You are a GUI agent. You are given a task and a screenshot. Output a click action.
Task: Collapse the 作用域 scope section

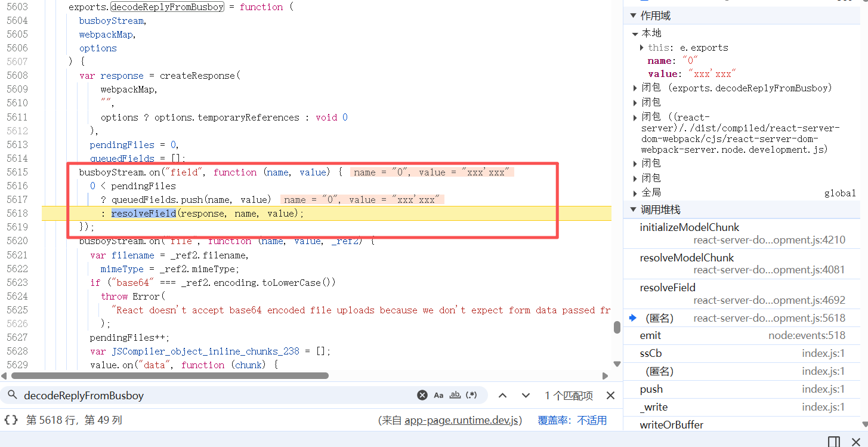(x=634, y=16)
